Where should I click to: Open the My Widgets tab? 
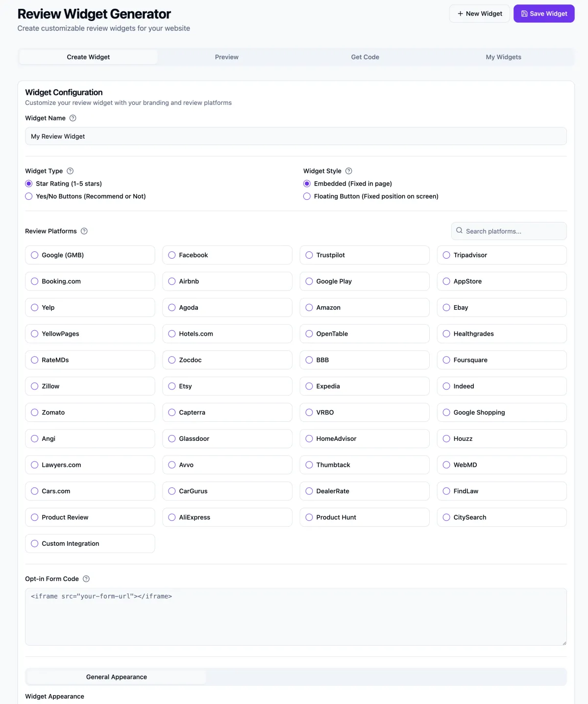click(504, 57)
